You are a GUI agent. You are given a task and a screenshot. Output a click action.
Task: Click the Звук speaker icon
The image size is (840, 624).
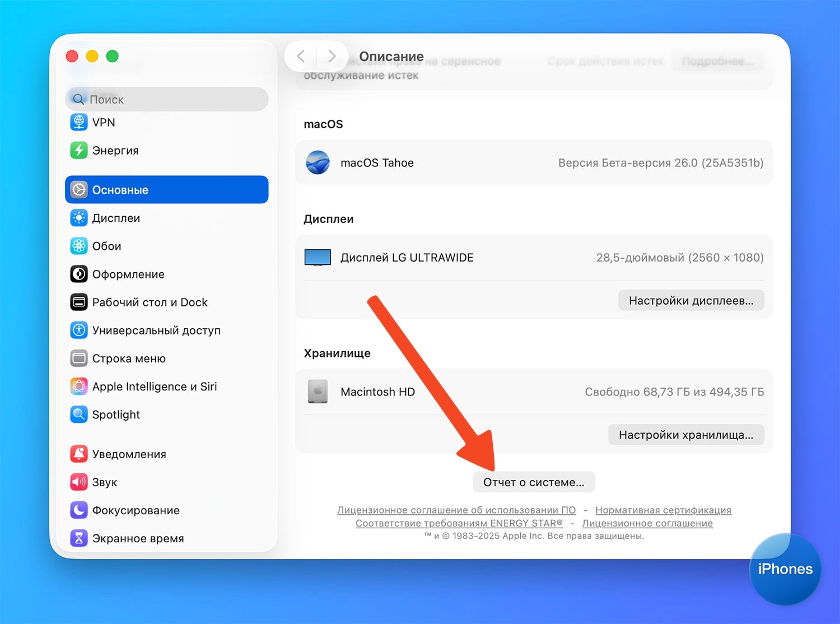tap(79, 482)
